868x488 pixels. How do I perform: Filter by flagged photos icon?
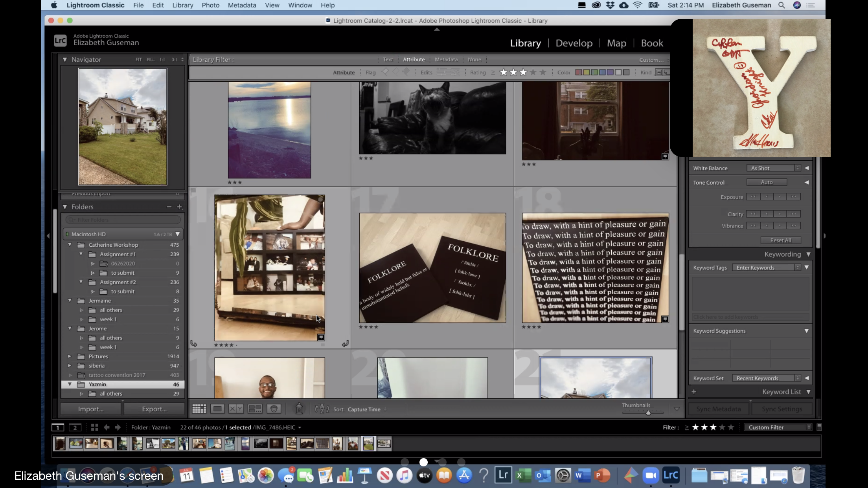(386, 72)
